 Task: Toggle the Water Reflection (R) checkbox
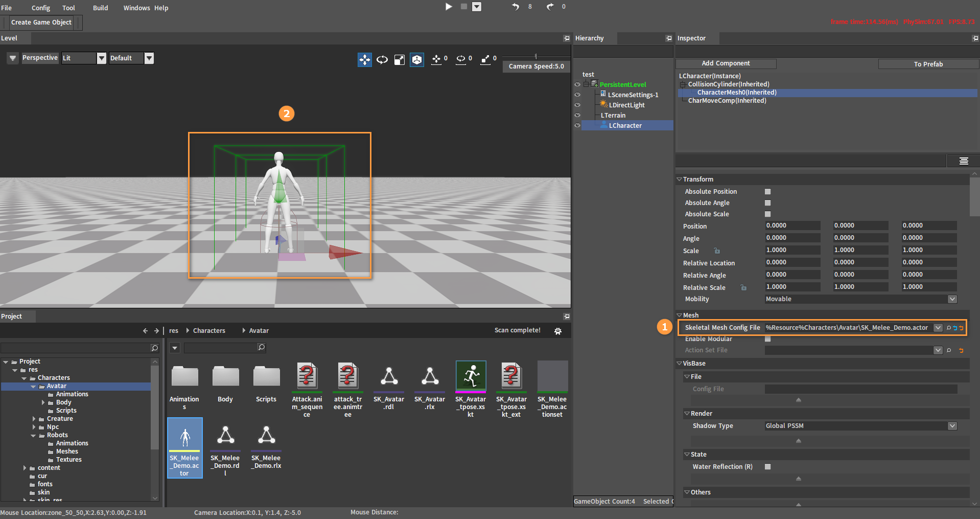[767, 467]
